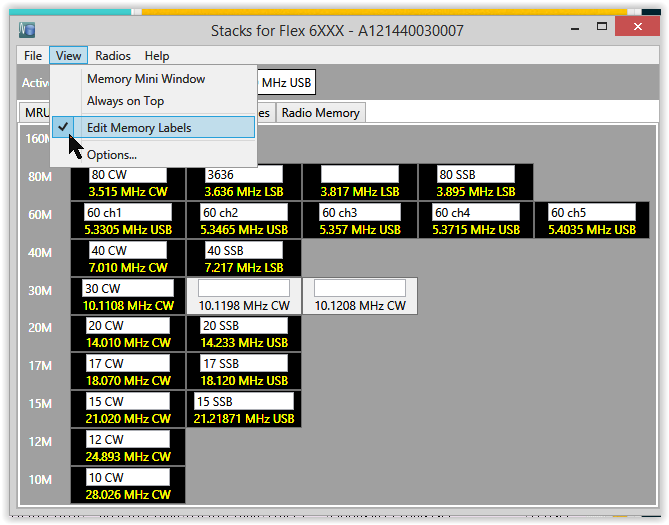The height and width of the screenshot is (525, 669).
Task: Edit the '60 ch2' label field
Action: click(x=244, y=213)
